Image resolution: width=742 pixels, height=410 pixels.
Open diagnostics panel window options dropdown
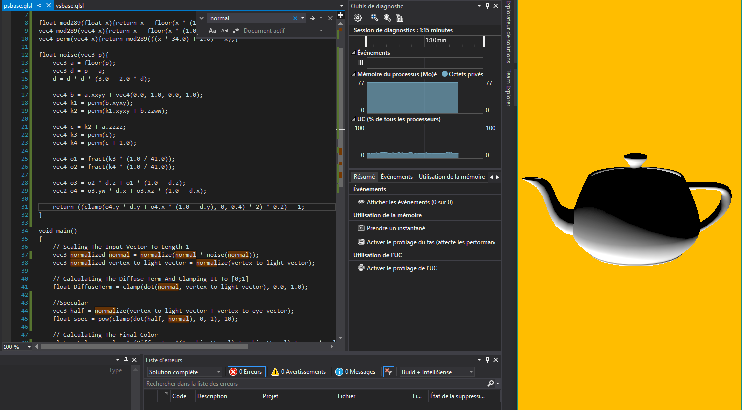tap(479, 6)
